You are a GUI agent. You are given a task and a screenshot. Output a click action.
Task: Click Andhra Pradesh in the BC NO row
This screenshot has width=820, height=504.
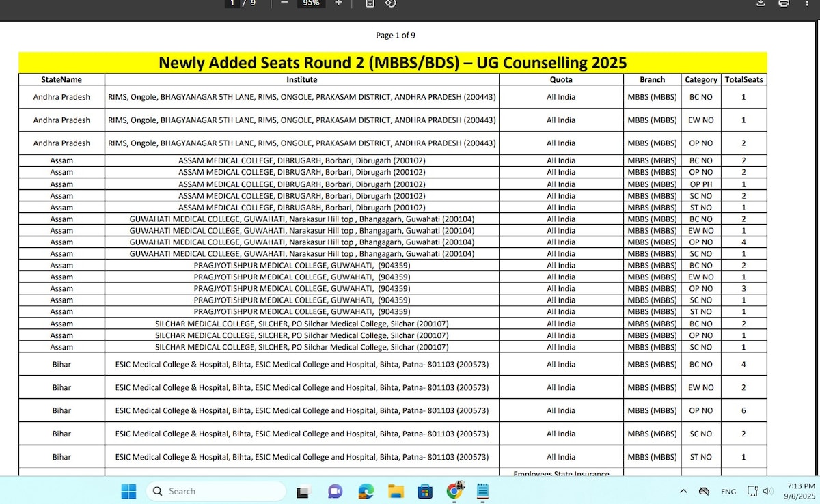click(x=61, y=97)
